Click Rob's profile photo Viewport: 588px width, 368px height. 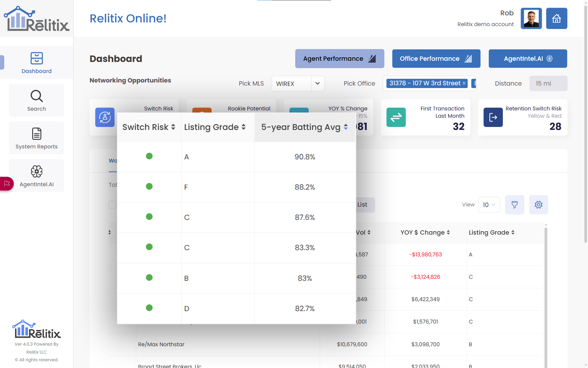click(x=531, y=19)
